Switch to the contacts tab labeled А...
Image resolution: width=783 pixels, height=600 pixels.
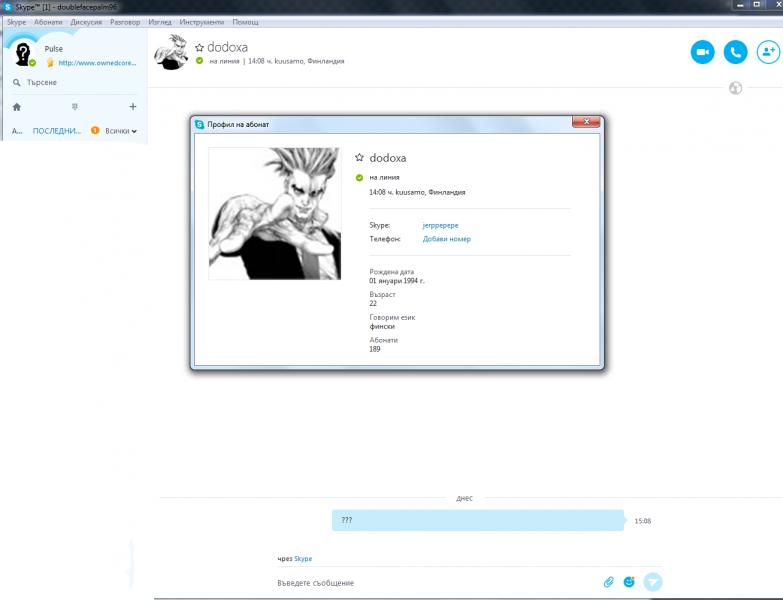point(17,131)
